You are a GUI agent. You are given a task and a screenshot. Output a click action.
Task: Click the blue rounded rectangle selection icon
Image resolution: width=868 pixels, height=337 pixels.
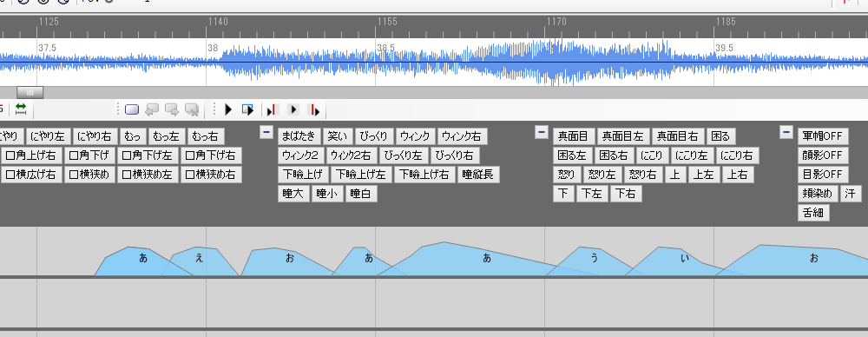(x=132, y=109)
